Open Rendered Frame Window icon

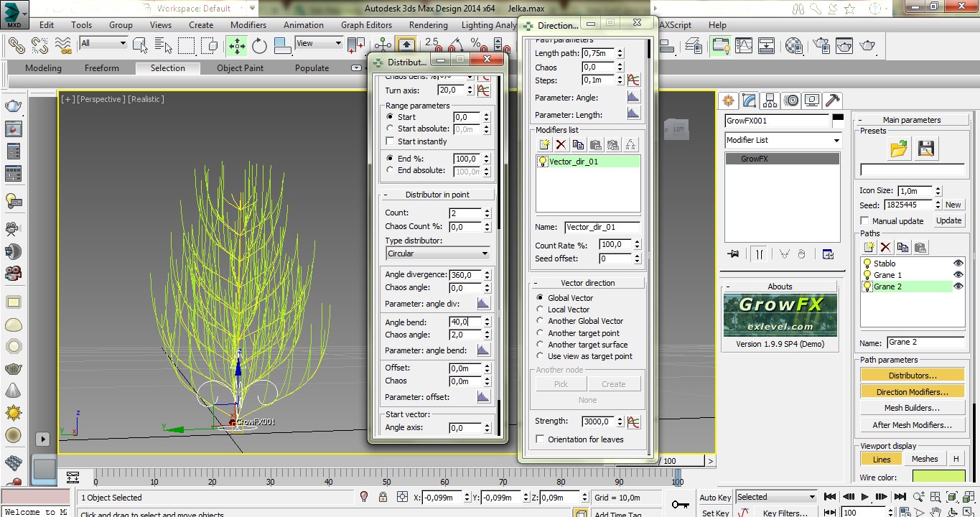pos(844,45)
